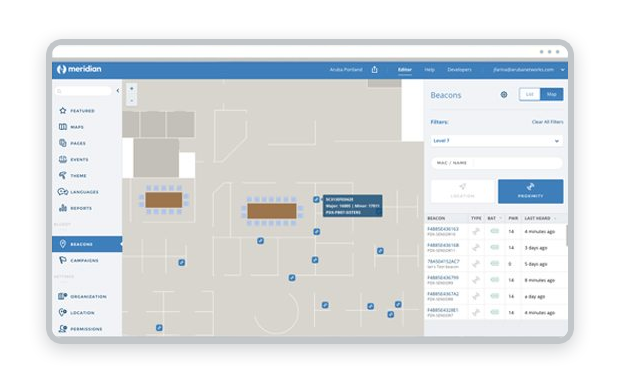Click the MAC / NAME filter field
This screenshot has height=382, width=620.
click(497, 163)
